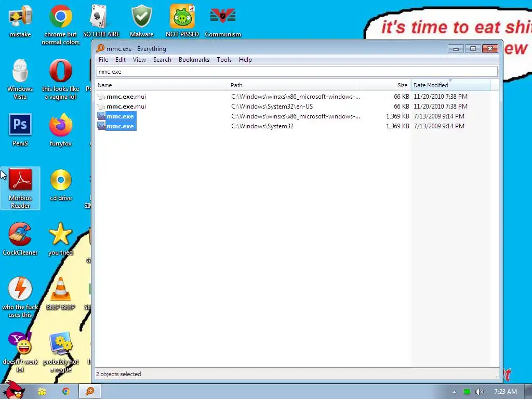Open the 'you tried' star icon
The image size is (532, 399).
coord(60,238)
